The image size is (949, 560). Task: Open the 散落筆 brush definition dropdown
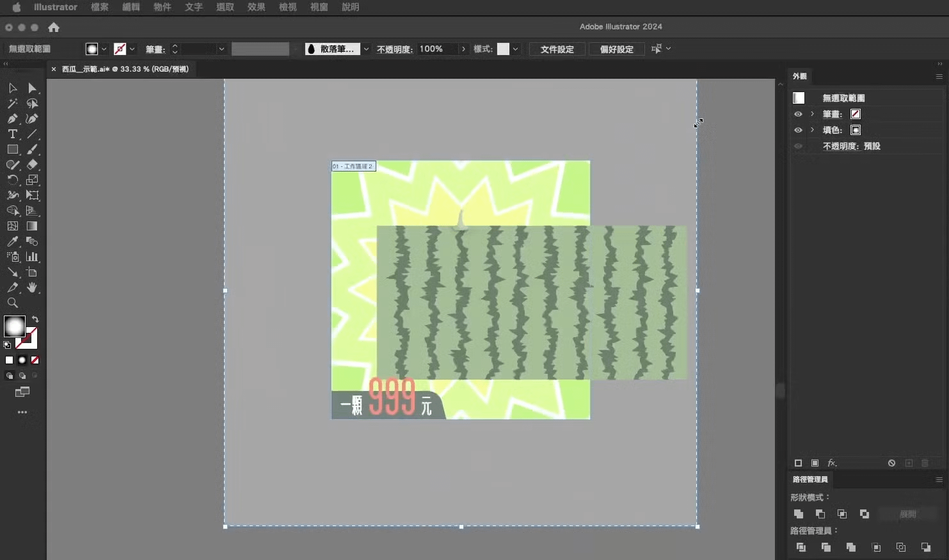pos(366,49)
